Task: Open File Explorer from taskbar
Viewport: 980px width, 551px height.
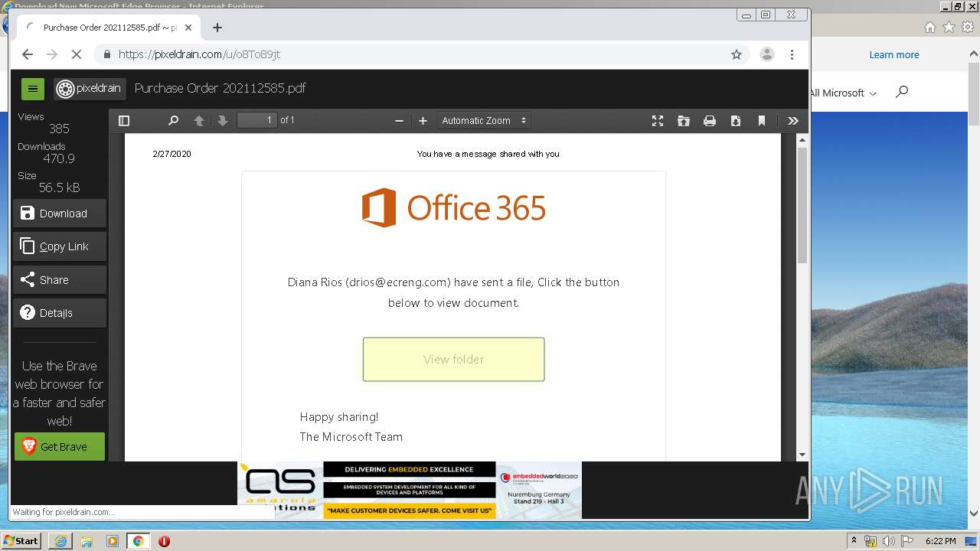Action: point(87,541)
